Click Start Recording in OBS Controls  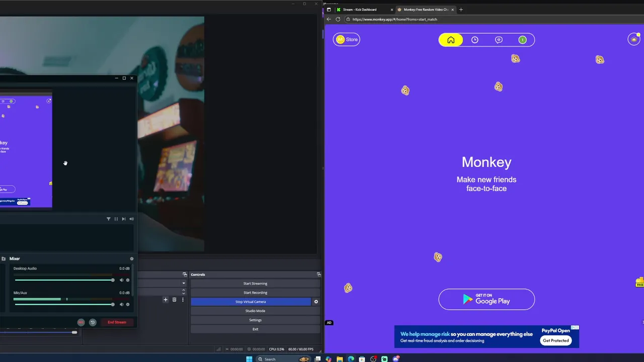(255, 293)
